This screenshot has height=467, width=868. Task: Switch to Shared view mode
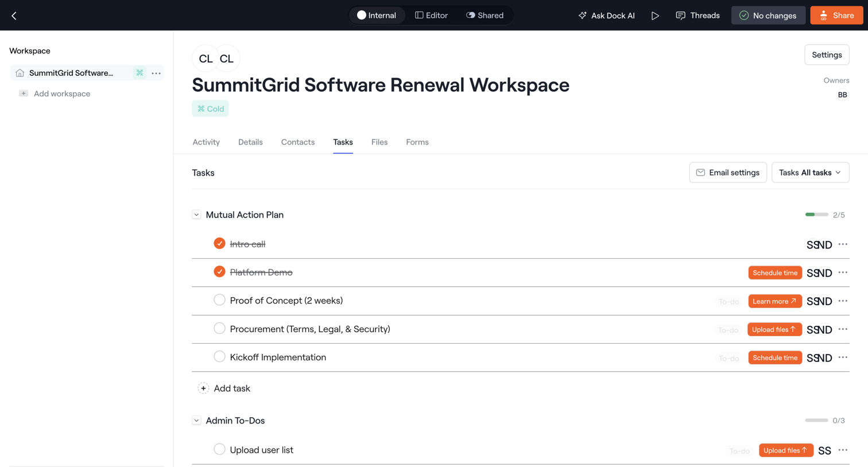(x=485, y=15)
